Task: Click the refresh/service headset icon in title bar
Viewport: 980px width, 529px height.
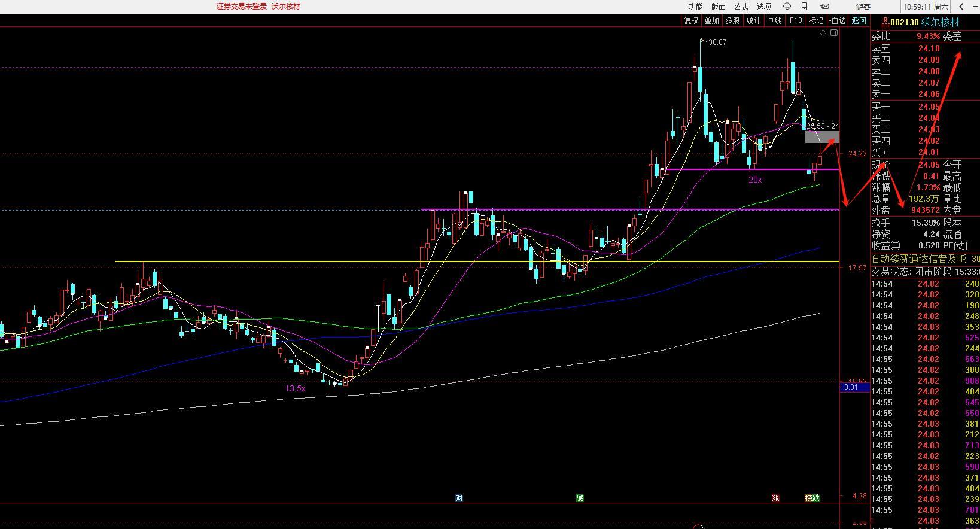Action: 787,7
